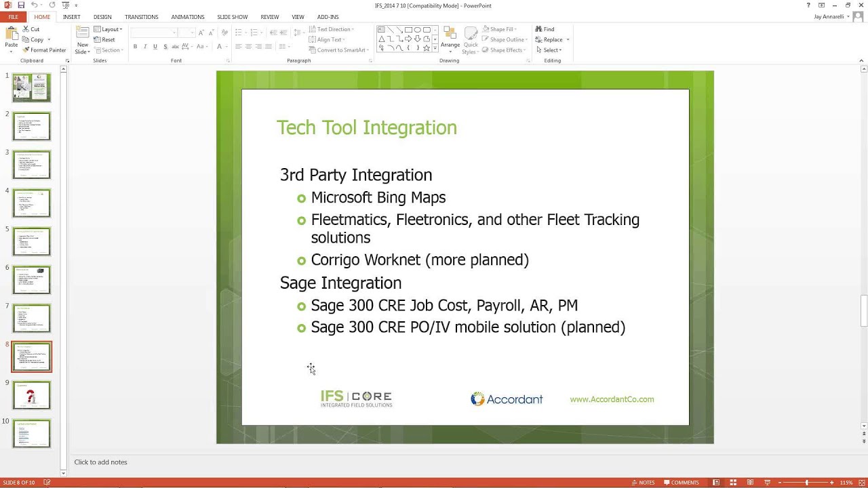Open COMMENTS pane from status bar
The width and height of the screenshot is (868, 488).
coord(682,483)
